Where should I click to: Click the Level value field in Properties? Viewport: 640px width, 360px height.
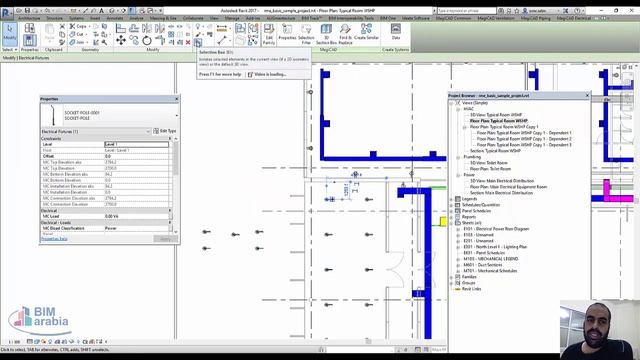tap(136, 144)
